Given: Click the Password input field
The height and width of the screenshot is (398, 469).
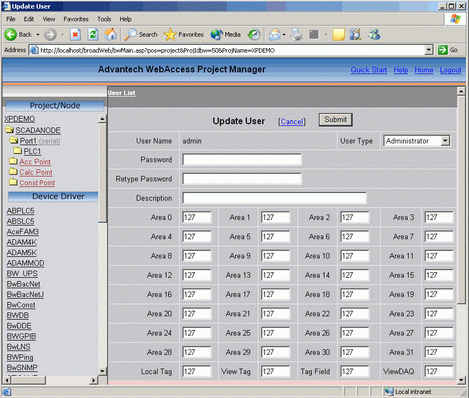Looking at the screenshot, I should [242, 160].
